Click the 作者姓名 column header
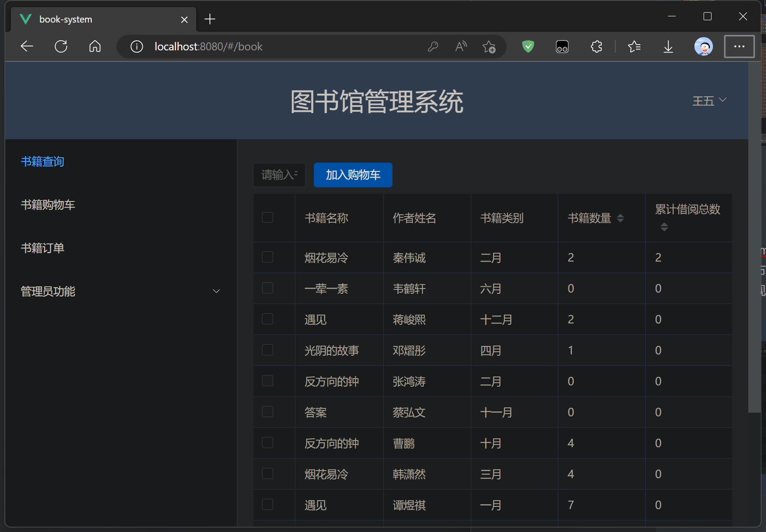The image size is (766, 532). pyautogui.click(x=414, y=218)
